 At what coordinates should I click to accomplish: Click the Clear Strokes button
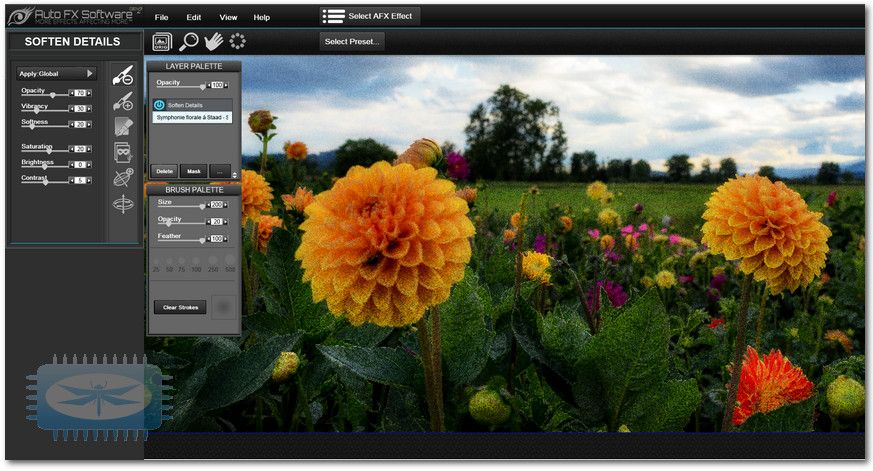[180, 307]
